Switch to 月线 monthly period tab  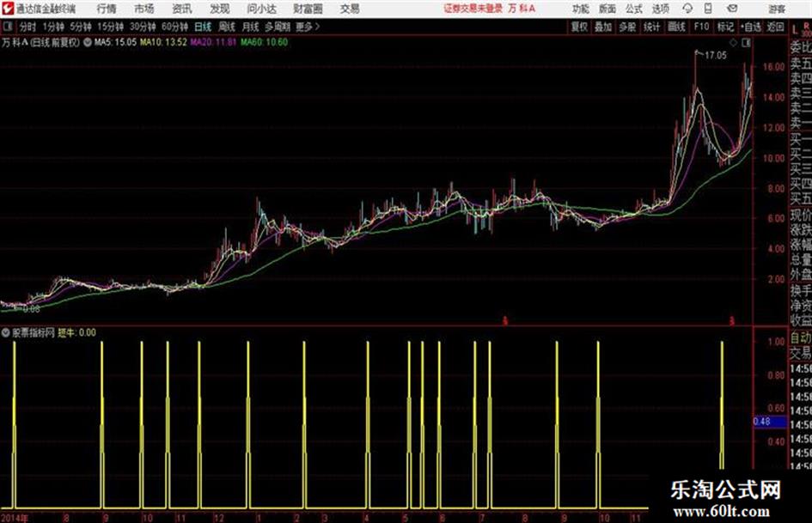point(251,27)
